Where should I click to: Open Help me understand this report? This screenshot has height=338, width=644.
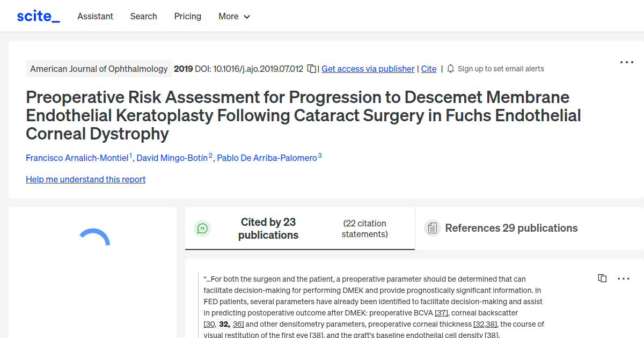85,179
